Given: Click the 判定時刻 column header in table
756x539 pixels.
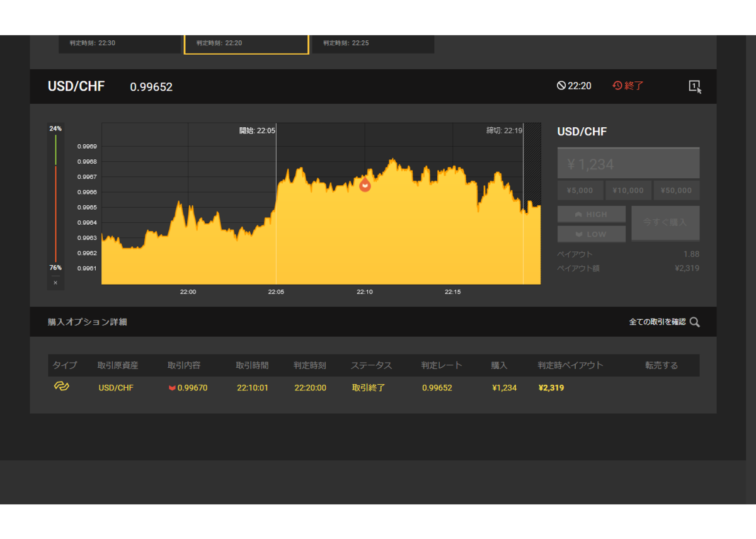Looking at the screenshot, I should point(310,366).
